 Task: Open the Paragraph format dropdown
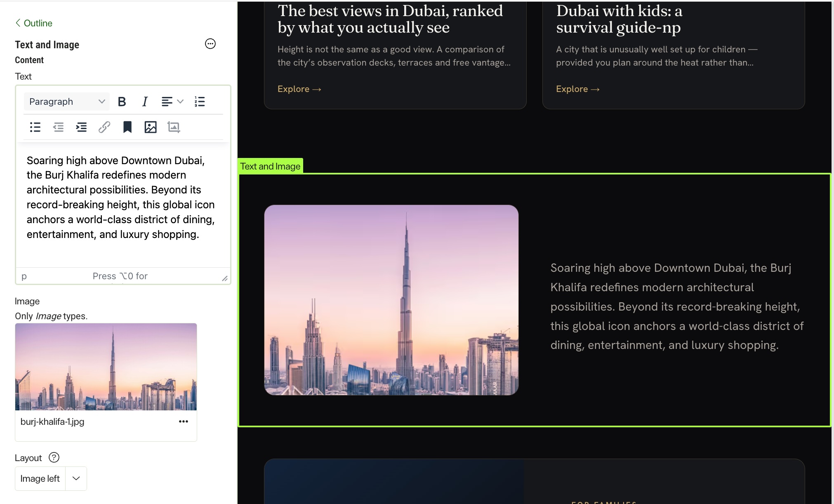[67, 101]
